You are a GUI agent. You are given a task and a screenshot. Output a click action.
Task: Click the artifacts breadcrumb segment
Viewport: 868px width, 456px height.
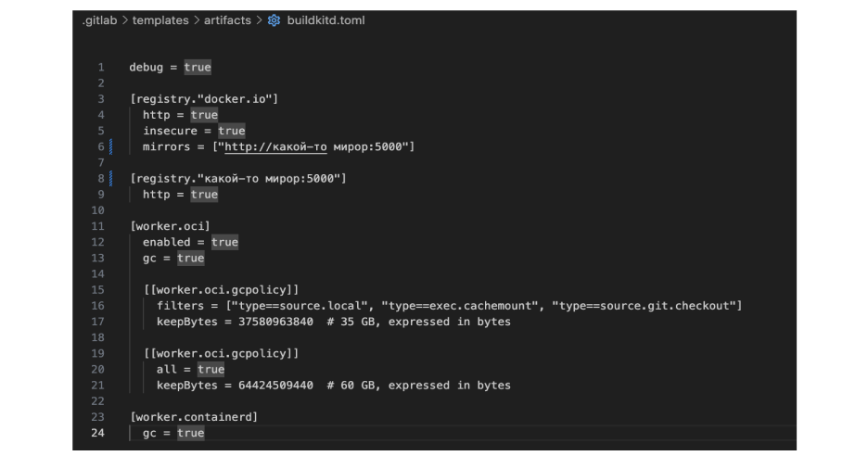pos(227,20)
